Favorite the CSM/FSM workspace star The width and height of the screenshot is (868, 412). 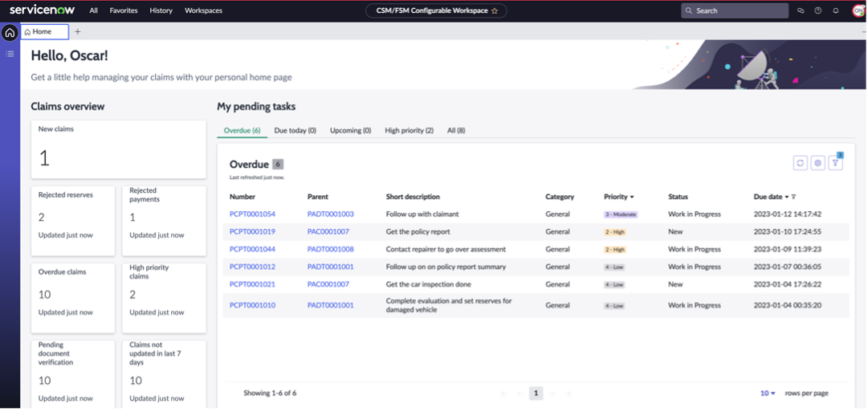click(x=495, y=10)
